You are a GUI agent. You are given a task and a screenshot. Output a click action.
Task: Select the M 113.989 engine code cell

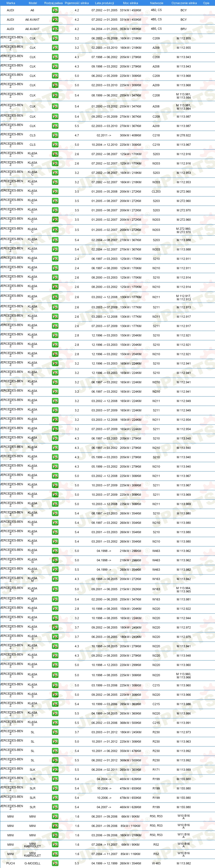(x=184, y=770)
